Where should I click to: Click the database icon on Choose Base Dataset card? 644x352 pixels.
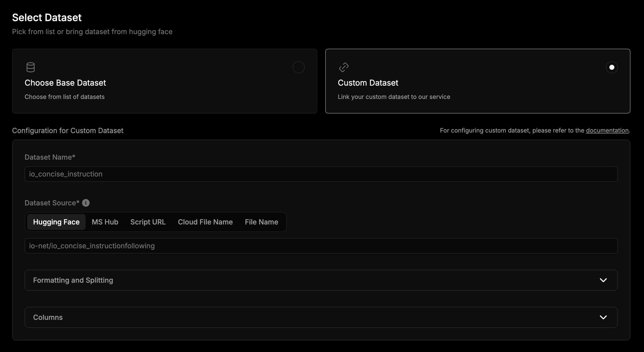click(x=31, y=67)
